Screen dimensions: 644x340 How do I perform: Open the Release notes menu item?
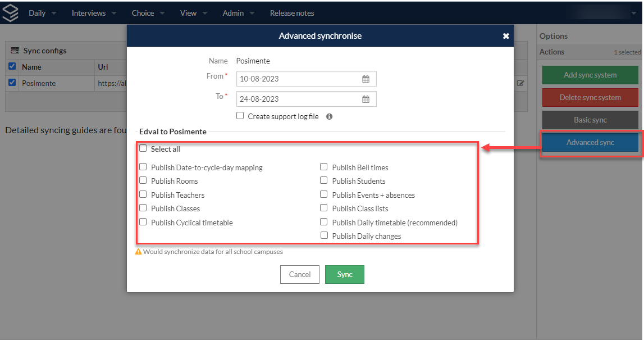click(292, 13)
